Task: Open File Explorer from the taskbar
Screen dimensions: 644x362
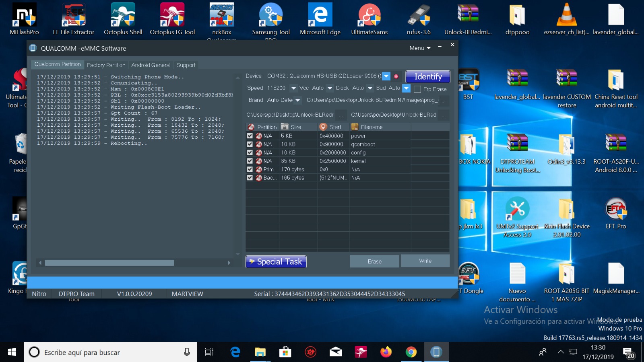Action: (260, 352)
